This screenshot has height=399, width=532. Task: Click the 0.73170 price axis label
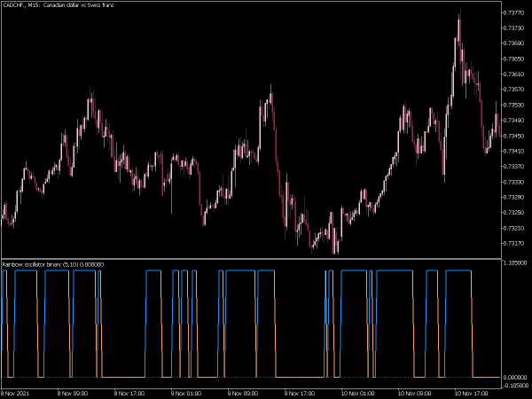(514, 243)
